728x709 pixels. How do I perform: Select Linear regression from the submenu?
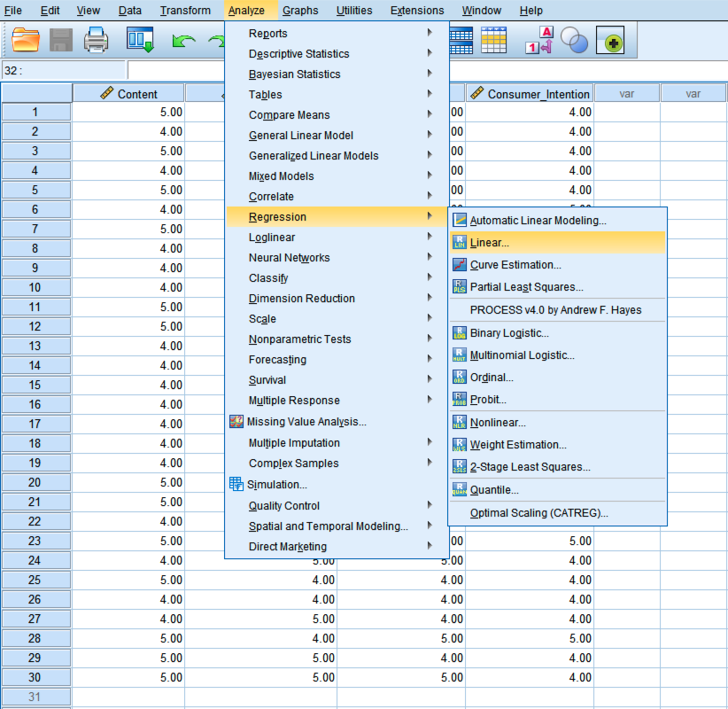coord(490,241)
